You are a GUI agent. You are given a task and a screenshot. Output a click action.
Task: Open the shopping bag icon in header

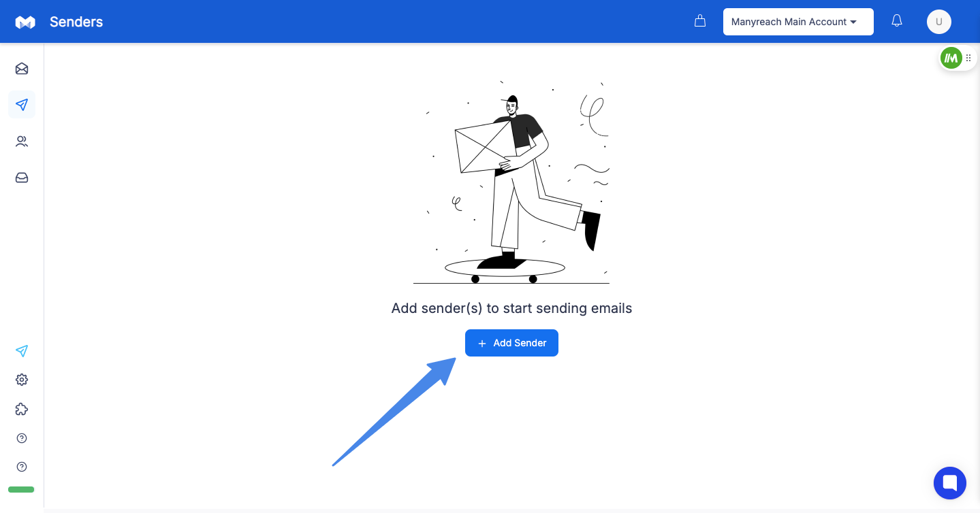[x=699, y=21]
